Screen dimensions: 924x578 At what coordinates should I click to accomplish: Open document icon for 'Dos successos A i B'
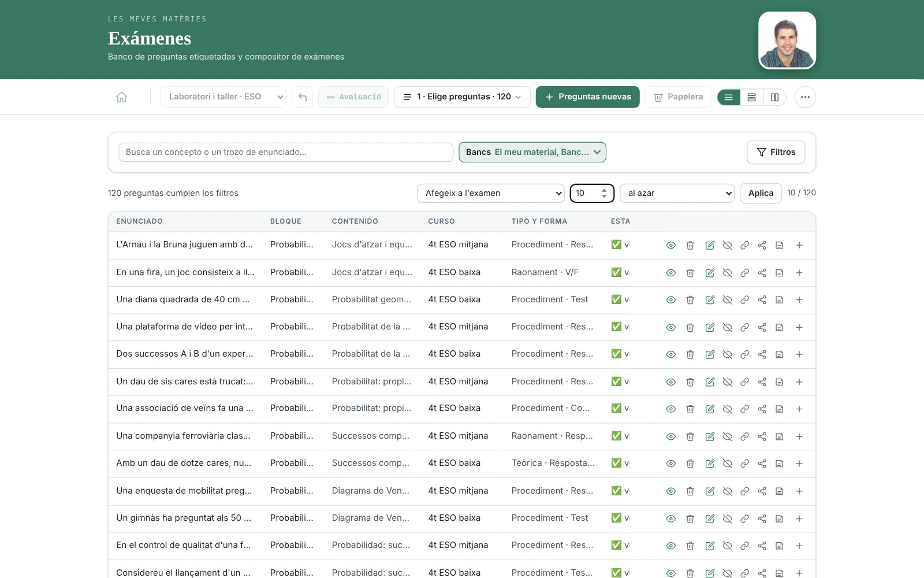[780, 354]
